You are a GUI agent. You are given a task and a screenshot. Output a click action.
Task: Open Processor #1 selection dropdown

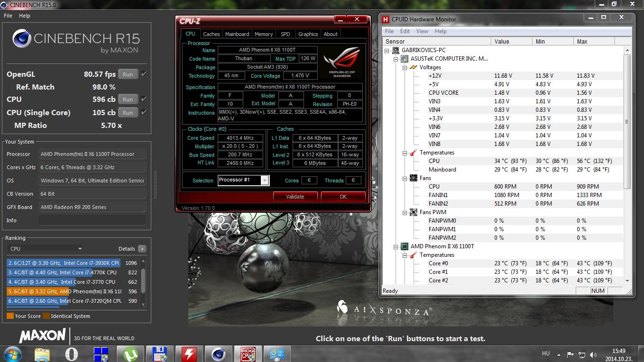(x=265, y=181)
